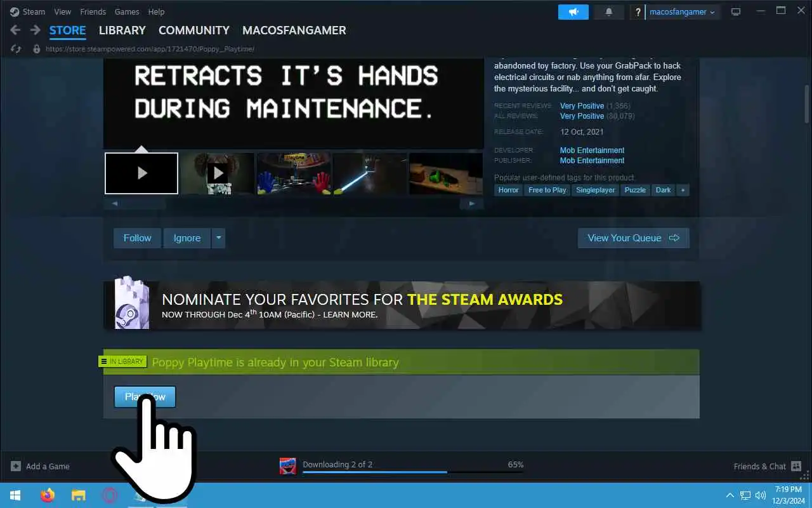Select the colorful hands screenshot thumbnail
The height and width of the screenshot is (508, 812).
tap(294, 173)
